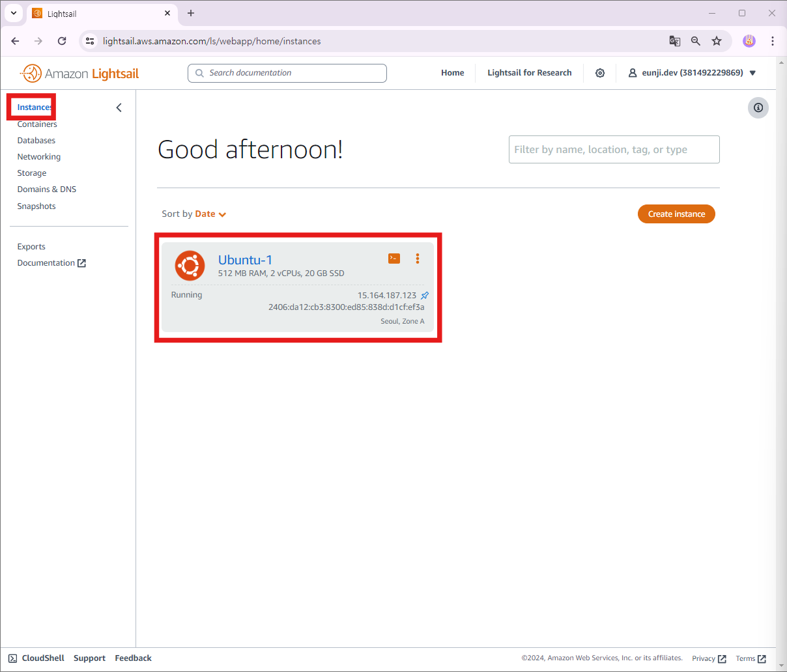Open Networking in the sidebar
The width and height of the screenshot is (787, 672).
(x=39, y=157)
